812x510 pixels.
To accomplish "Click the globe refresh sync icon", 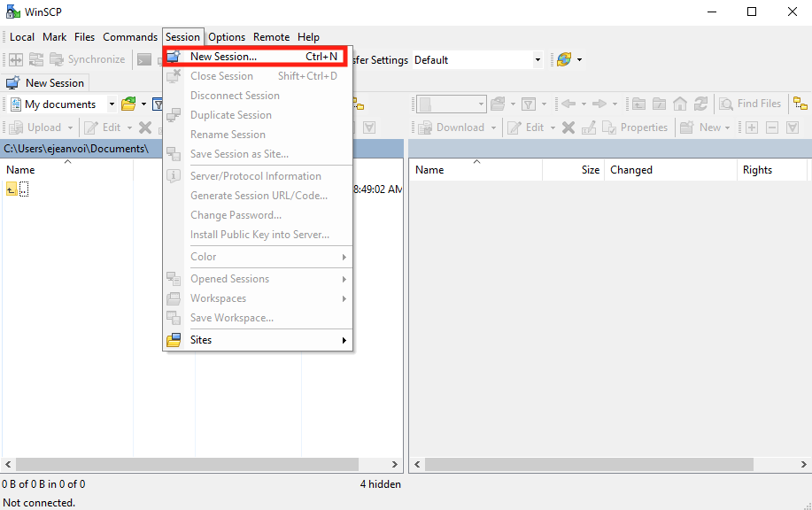I will click(x=563, y=60).
